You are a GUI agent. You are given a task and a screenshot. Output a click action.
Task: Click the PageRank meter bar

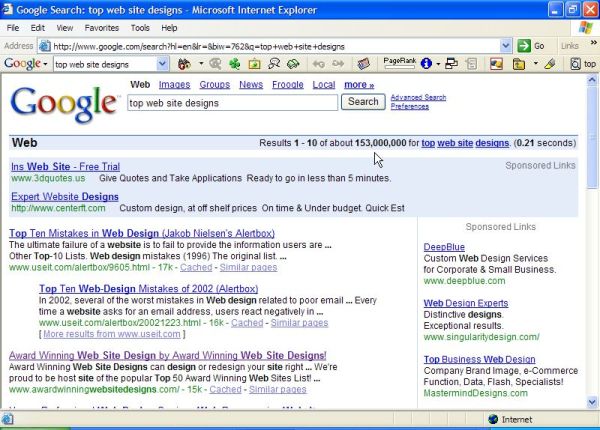[x=399, y=67]
